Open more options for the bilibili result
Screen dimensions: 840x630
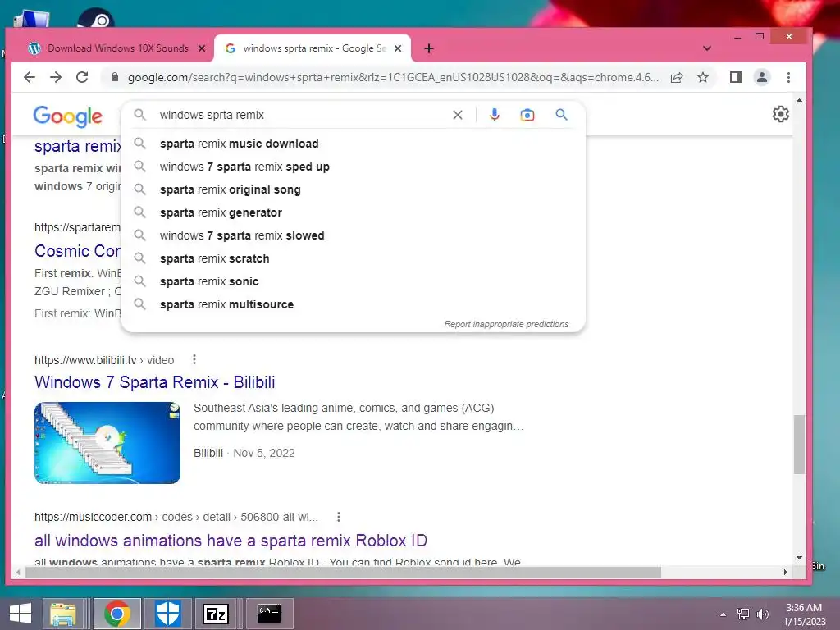[x=194, y=359]
